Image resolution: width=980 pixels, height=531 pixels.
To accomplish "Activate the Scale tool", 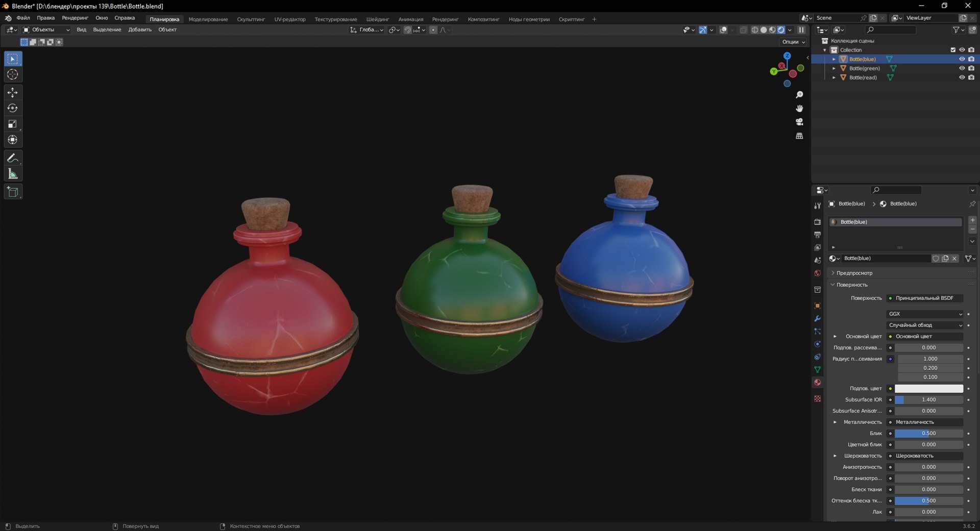I will click(13, 124).
